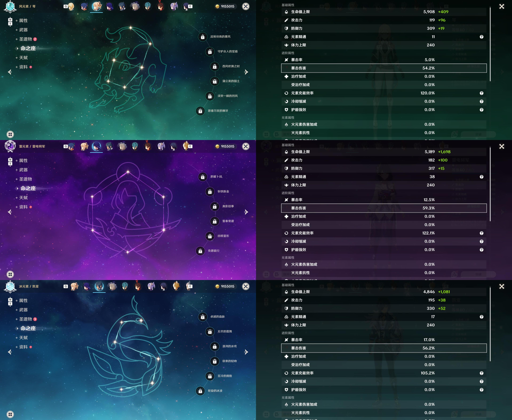
Task: Select 武器 in the 雷电将军 sidebar menu
Action: (23, 170)
